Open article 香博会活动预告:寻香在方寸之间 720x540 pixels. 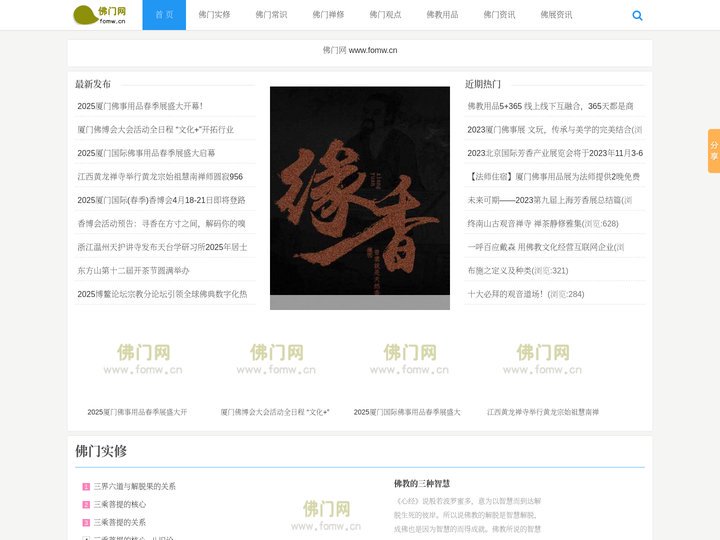[x=161, y=224]
